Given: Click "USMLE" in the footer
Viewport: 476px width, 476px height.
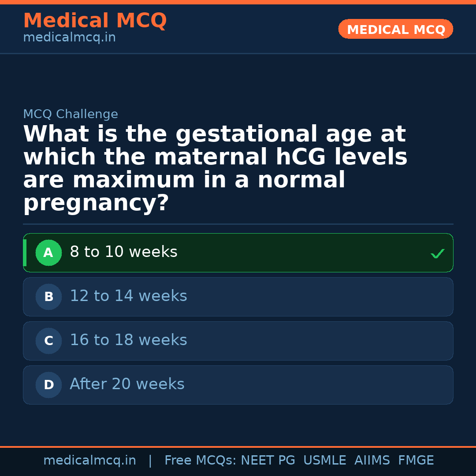Looking at the screenshot, I should coord(324,461).
